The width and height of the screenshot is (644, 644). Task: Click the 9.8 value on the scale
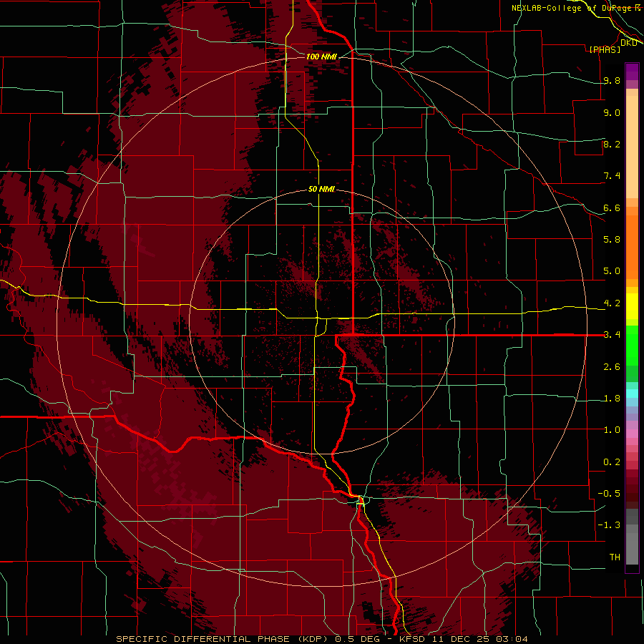coord(612,81)
